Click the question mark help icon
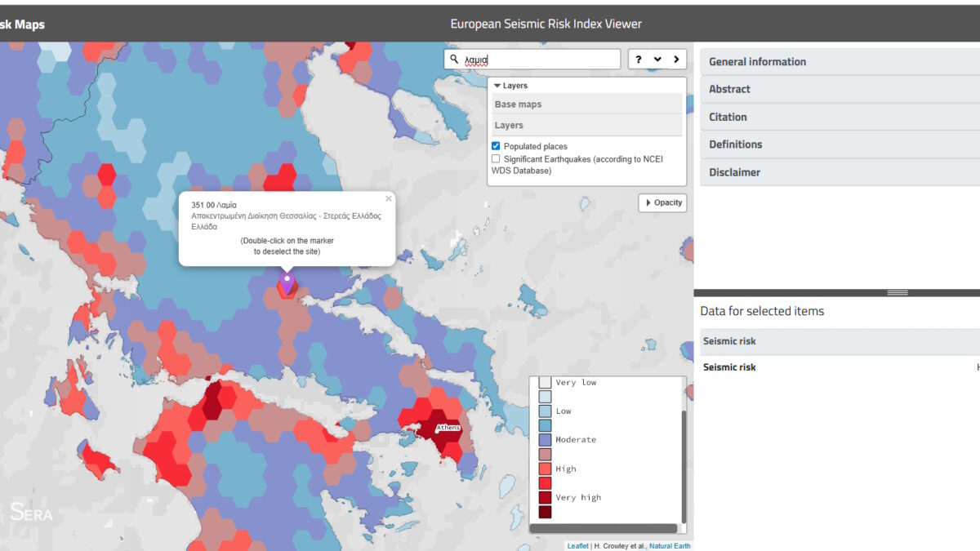Image resolution: width=980 pixels, height=551 pixels. (x=639, y=60)
